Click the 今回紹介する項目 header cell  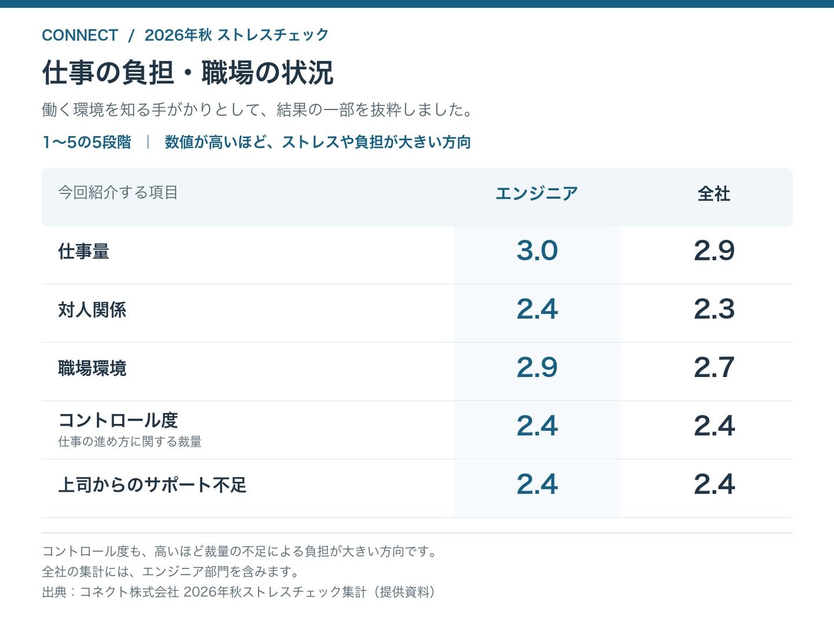[x=118, y=192]
